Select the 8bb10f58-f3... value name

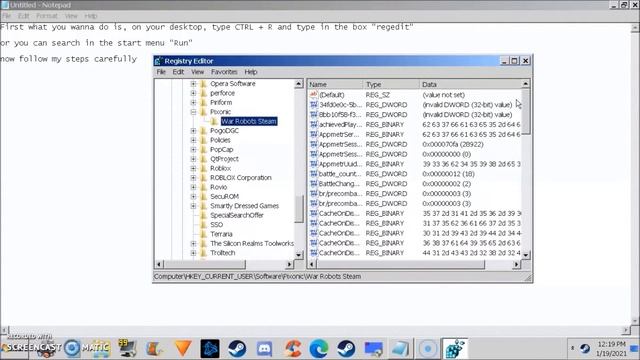(x=340, y=115)
